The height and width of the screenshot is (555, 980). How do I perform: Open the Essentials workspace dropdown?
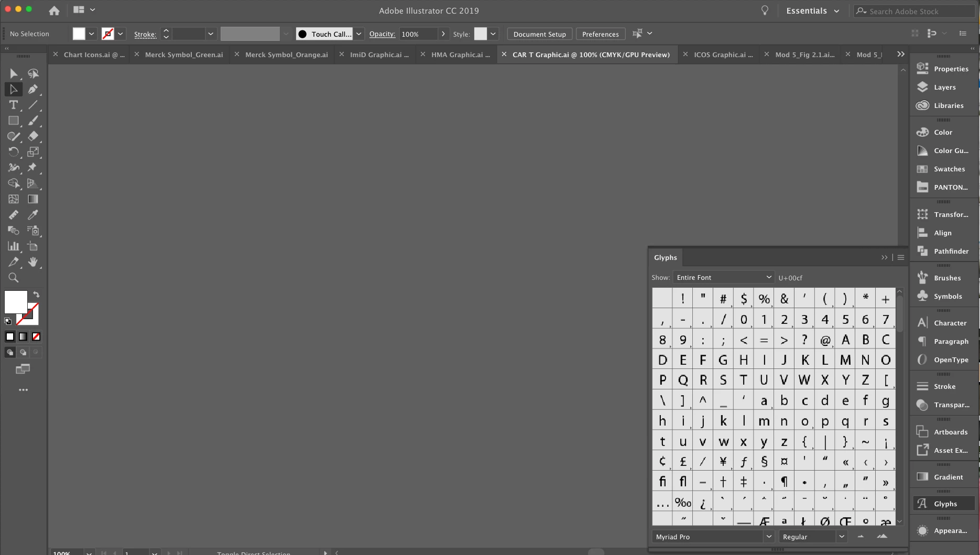(813, 10)
